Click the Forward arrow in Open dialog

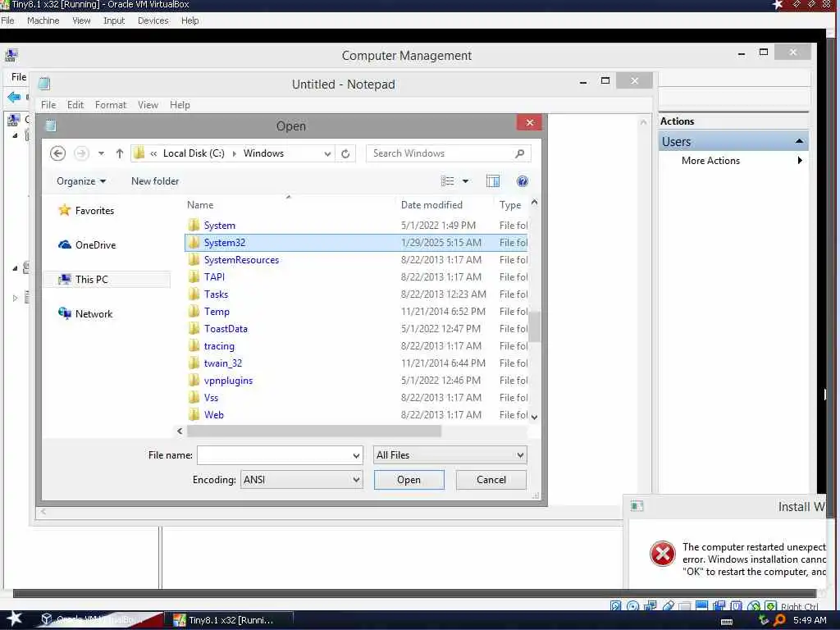[81, 153]
